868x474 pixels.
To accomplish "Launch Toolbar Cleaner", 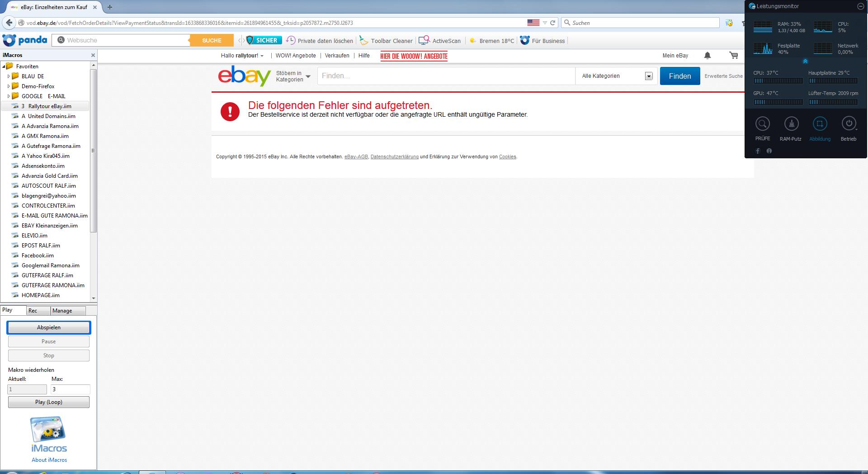I will [x=387, y=41].
